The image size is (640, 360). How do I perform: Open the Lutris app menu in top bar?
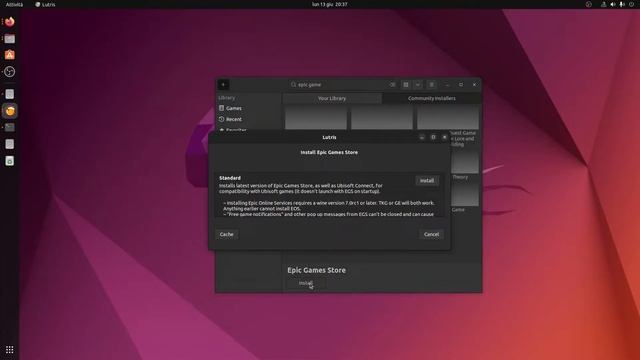click(45, 4)
